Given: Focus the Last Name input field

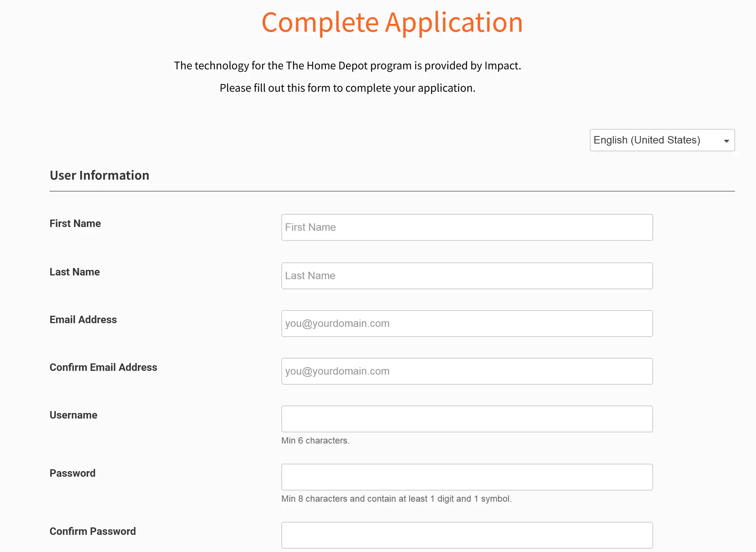Looking at the screenshot, I should point(467,276).
